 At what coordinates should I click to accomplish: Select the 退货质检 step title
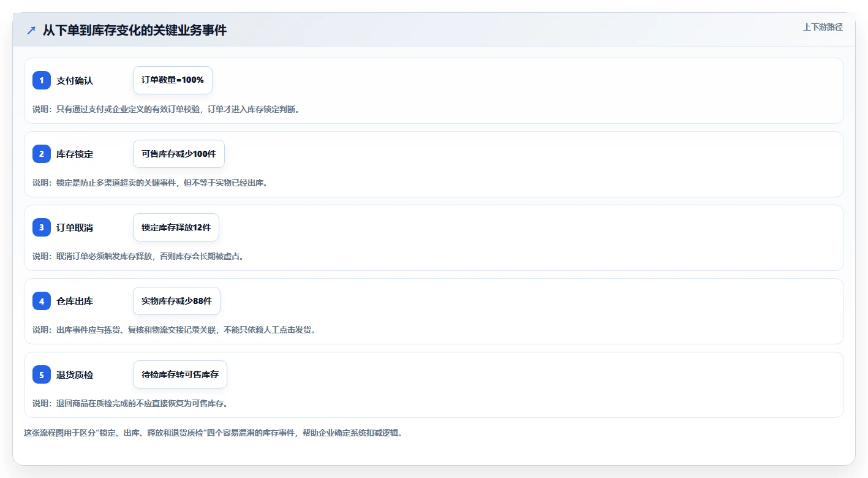(x=75, y=374)
